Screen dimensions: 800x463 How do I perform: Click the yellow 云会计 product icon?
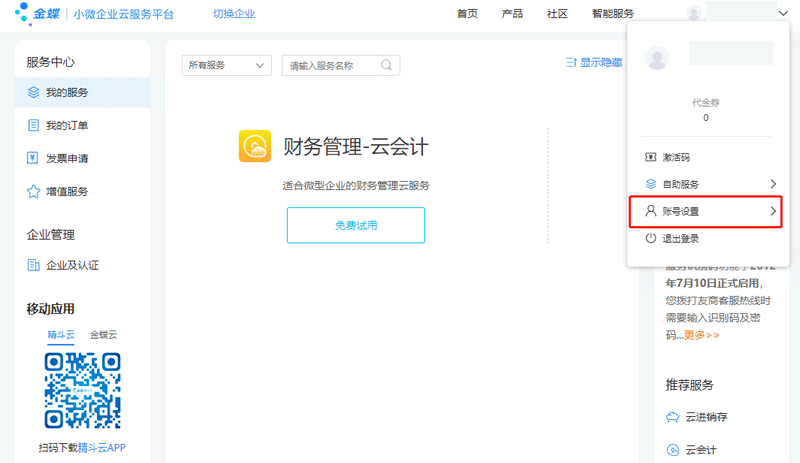point(255,147)
